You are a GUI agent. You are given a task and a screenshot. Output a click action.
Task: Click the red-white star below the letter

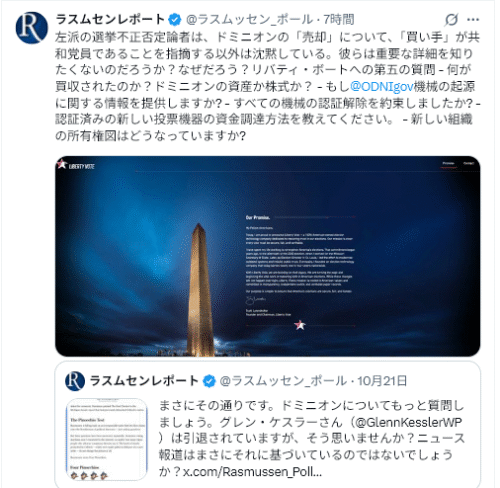click(x=300, y=325)
